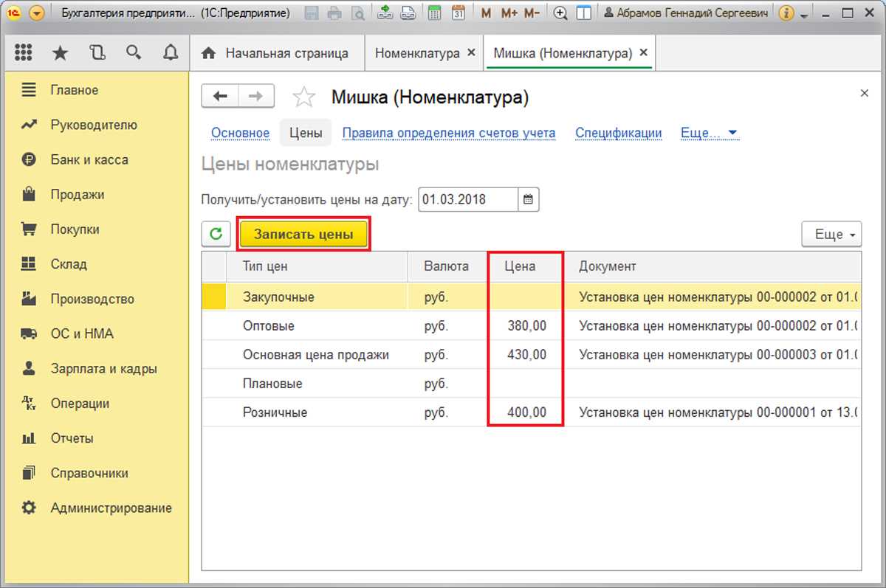Screen dimensions: 886x588
Task: Open the History icon in top panel
Action: pos(97,53)
